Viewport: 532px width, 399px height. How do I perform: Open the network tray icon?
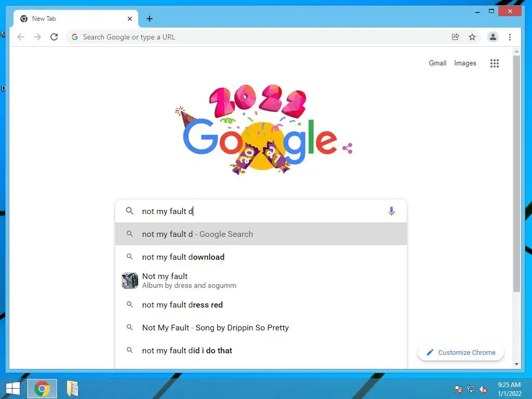point(470,389)
